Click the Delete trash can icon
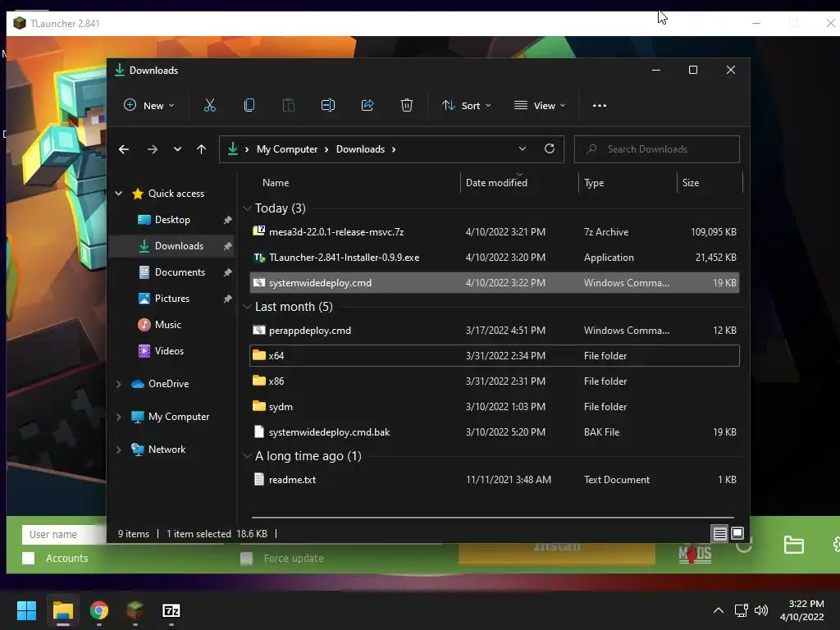840x630 pixels. pyautogui.click(x=407, y=105)
